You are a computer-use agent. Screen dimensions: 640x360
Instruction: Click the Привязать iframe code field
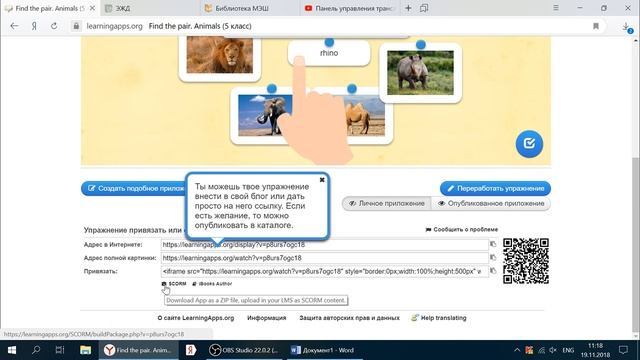324,271
